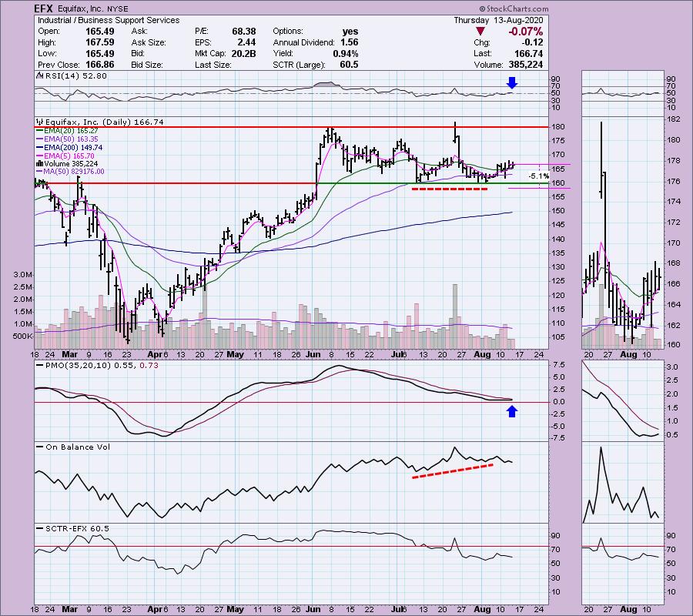
Task: Click the area-chart icon beside RSI(14)
Action: pyautogui.click(x=39, y=76)
